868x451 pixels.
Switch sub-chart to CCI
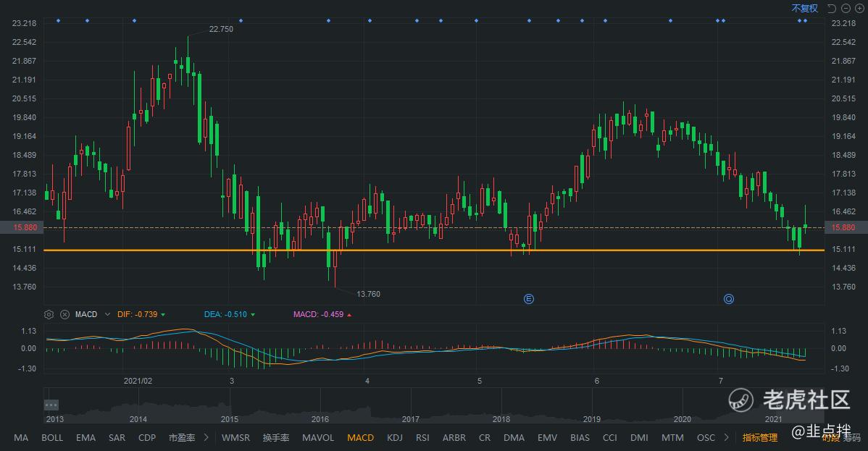pos(609,438)
